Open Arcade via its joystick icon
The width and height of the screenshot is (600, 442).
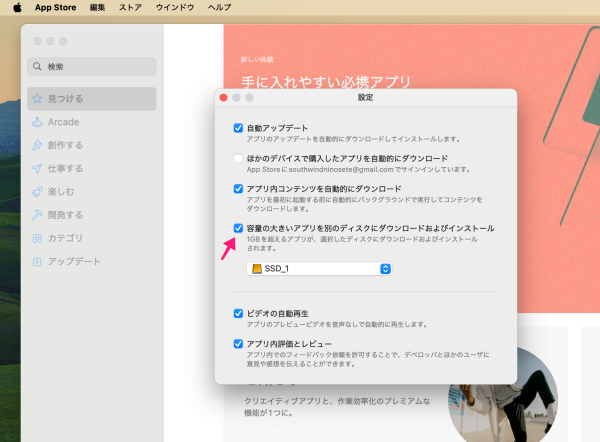(x=38, y=122)
